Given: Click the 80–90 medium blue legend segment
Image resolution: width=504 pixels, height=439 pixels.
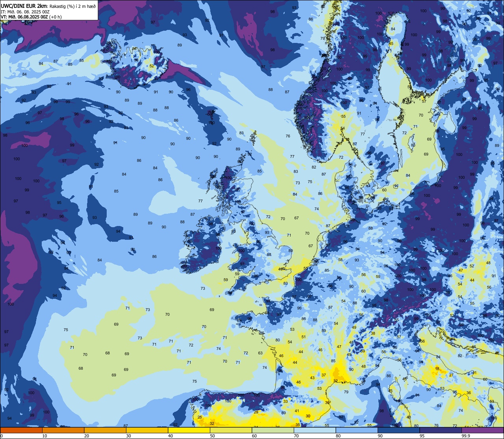Looking at the screenshot, I should click(x=356, y=430).
